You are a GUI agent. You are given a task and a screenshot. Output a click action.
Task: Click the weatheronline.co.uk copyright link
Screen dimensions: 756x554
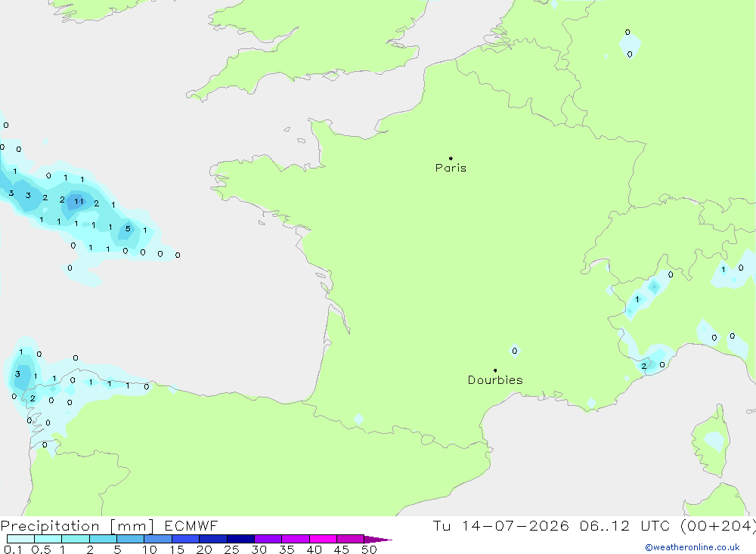[692, 547]
